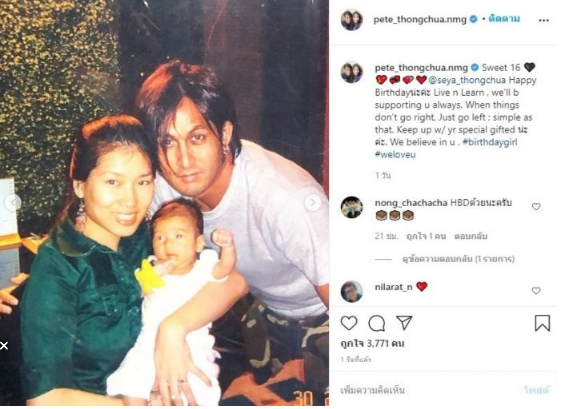
Task: Open pete_thongchua.nmg header profile picture
Action: click(x=352, y=20)
